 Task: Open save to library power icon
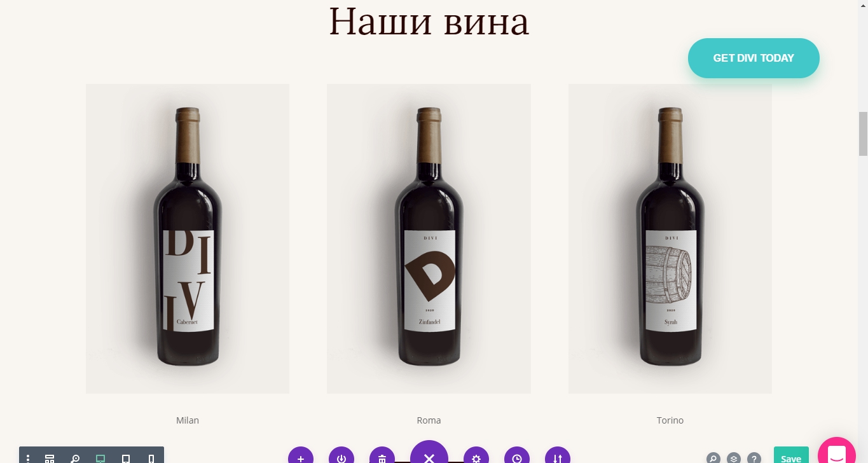click(341, 455)
